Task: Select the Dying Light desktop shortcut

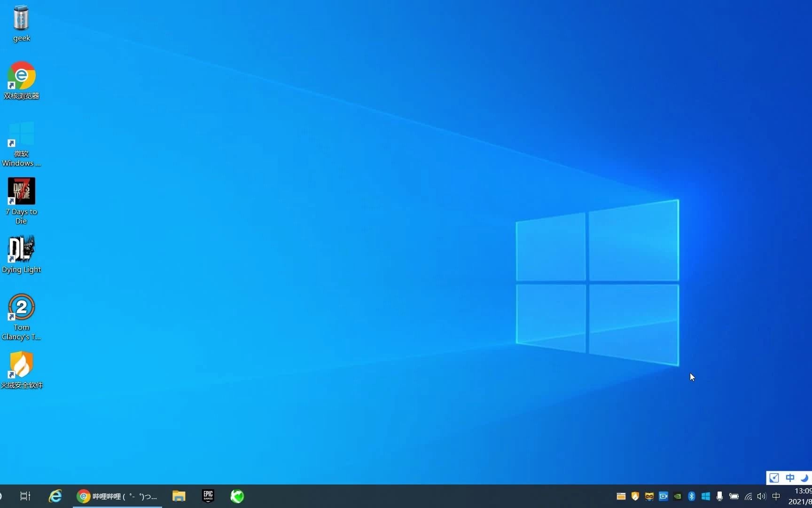Action: 21,254
